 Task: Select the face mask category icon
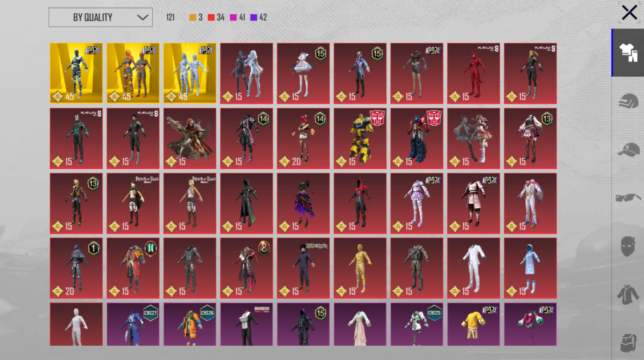click(628, 246)
